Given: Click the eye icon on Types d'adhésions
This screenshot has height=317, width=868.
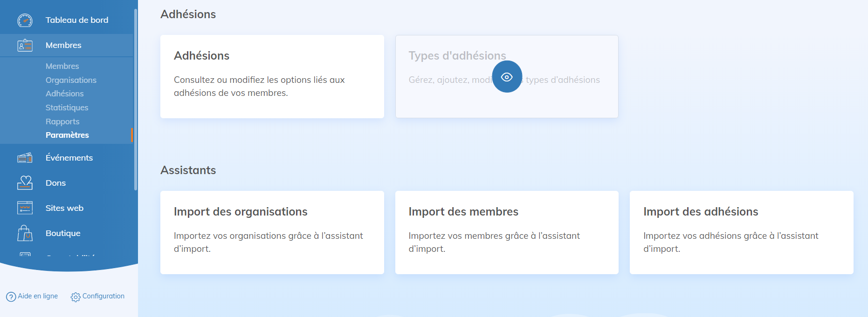Looking at the screenshot, I should (507, 77).
